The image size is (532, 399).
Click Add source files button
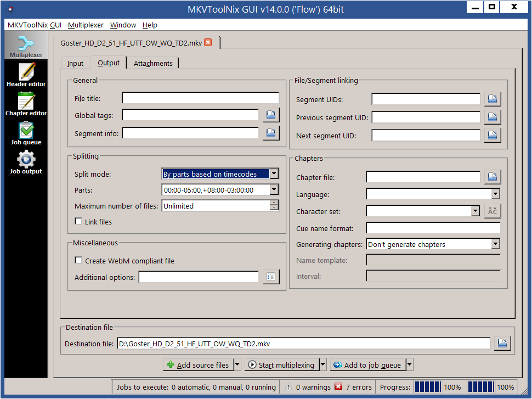pos(199,365)
